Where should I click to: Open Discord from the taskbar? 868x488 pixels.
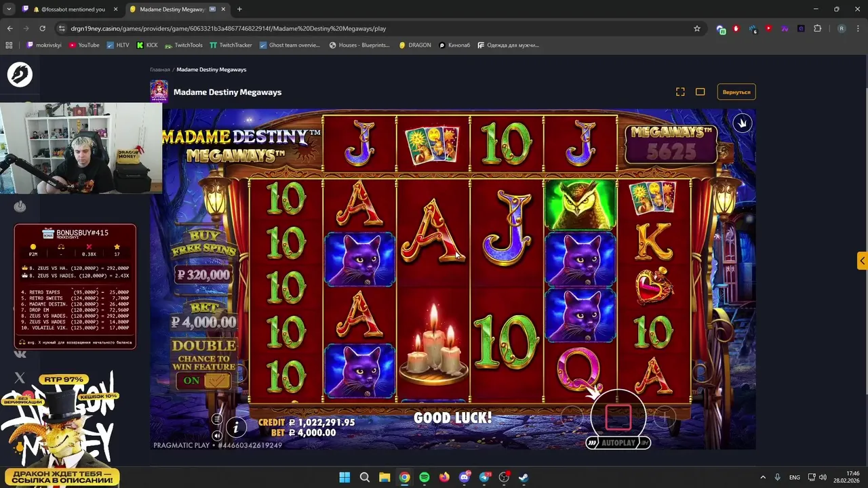point(465,477)
